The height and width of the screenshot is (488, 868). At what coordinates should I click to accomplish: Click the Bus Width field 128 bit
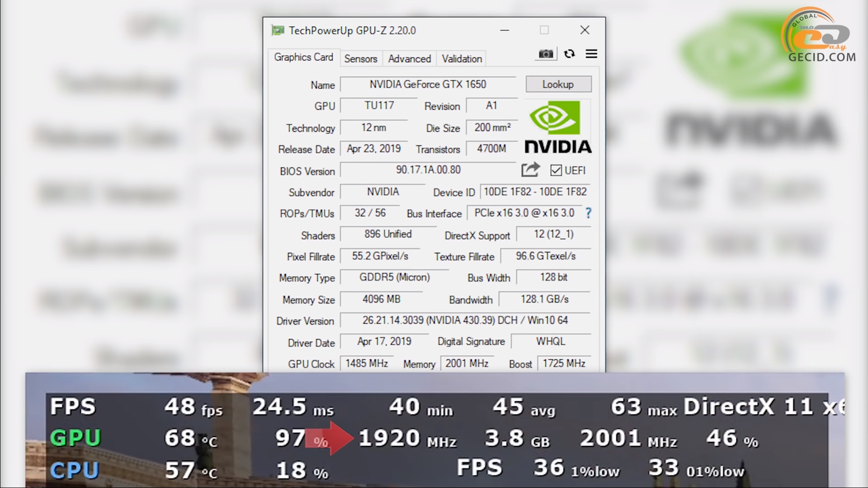[x=554, y=277]
